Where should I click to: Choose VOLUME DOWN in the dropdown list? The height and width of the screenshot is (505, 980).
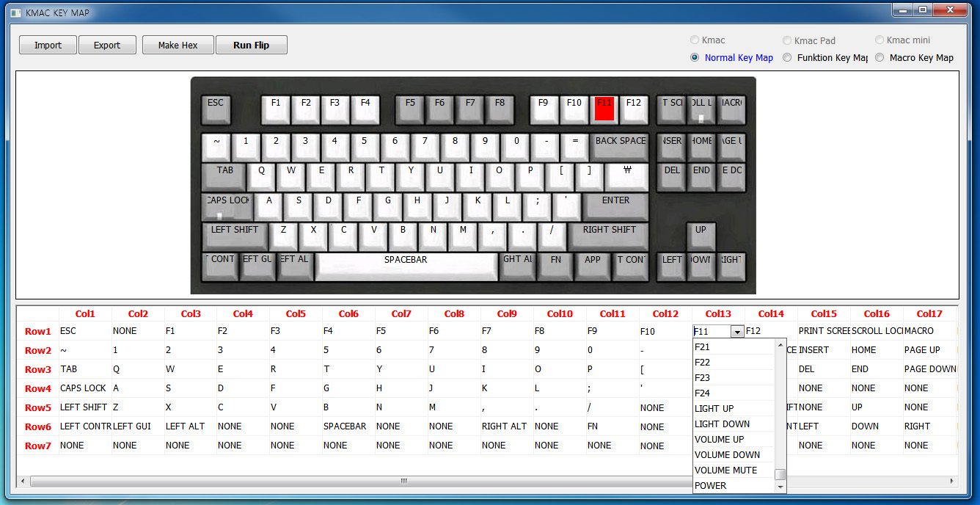pyautogui.click(x=734, y=455)
